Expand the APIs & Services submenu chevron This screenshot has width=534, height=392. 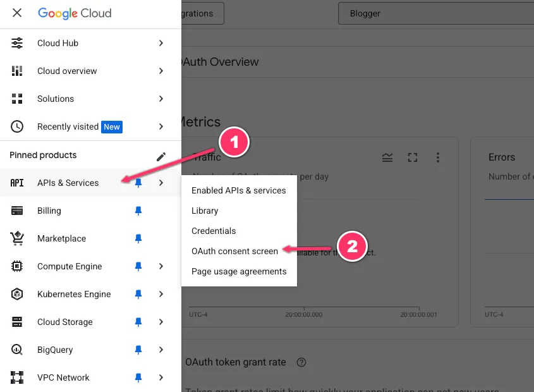(x=161, y=183)
